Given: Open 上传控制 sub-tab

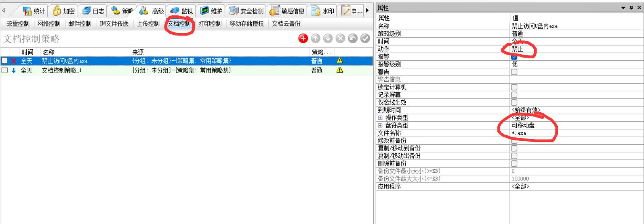Looking at the screenshot, I should coord(148,24).
